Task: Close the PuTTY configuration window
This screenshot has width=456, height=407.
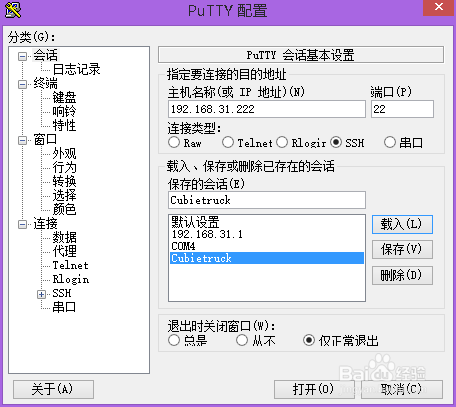Action: coord(439,7)
